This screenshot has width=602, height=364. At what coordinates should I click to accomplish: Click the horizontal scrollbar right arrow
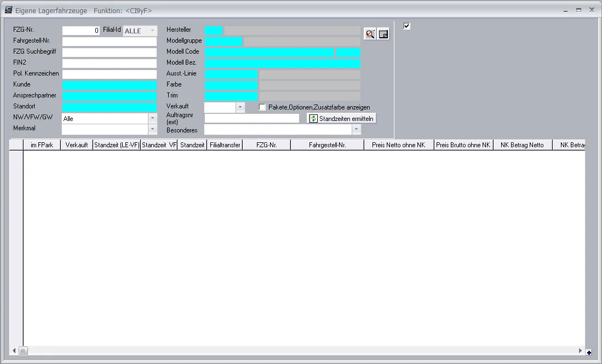click(580, 350)
